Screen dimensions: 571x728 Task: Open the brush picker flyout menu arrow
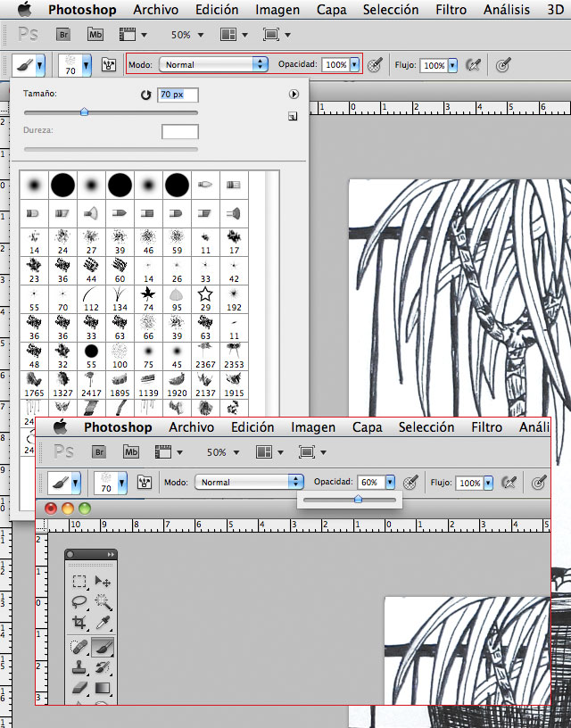pyautogui.click(x=294, y=95)
